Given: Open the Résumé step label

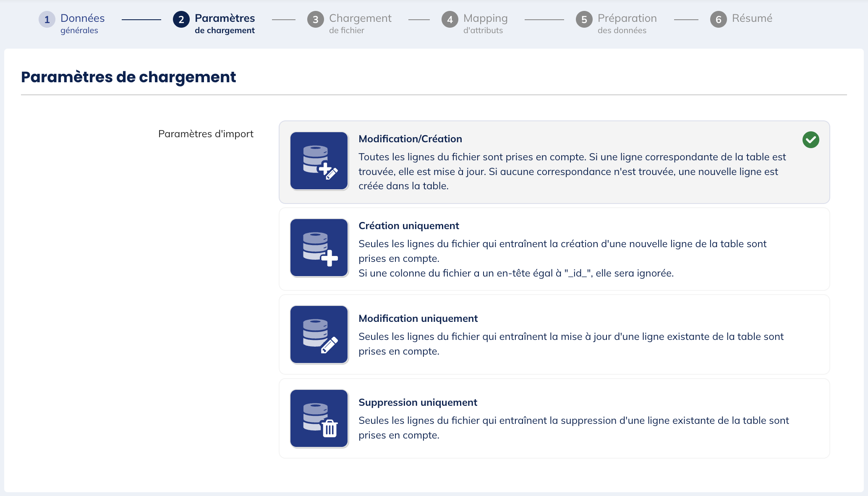Looking at the screenshot, I should pos(752,18).
